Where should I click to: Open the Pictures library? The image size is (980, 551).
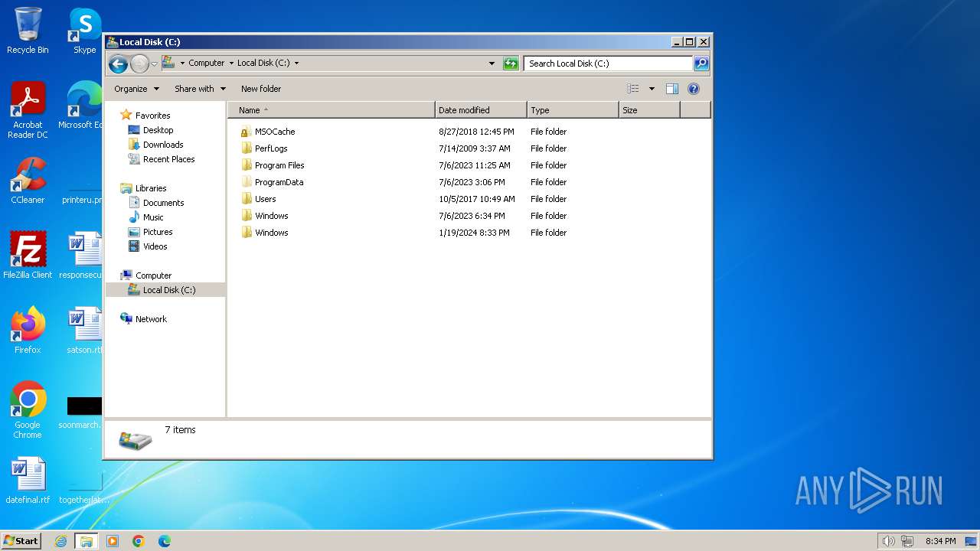(158, 232)
